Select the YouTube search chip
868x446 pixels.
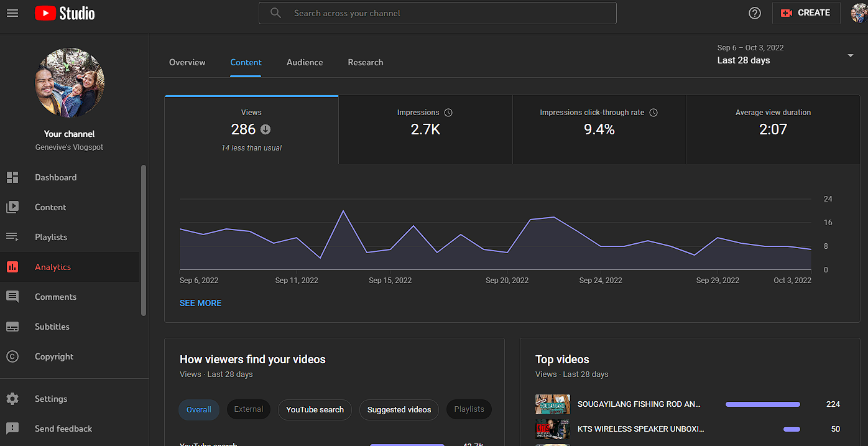[x=315, y=410]
